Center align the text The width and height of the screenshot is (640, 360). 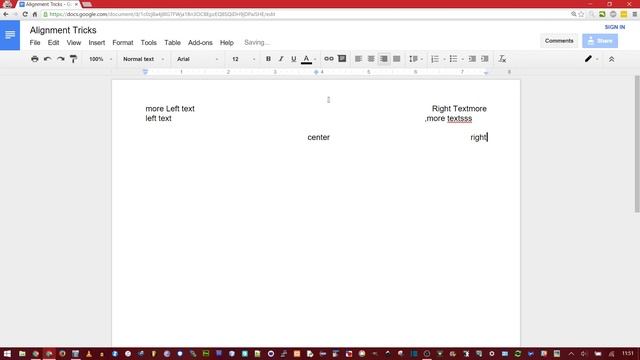pyautogui.click(x=371, y=59)
